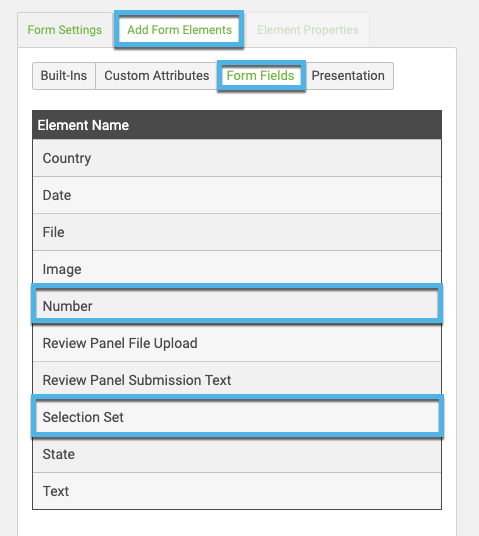The image size is (479, 536).
Task: Select the Form Fields sub-tab
Action: (261, 76)
